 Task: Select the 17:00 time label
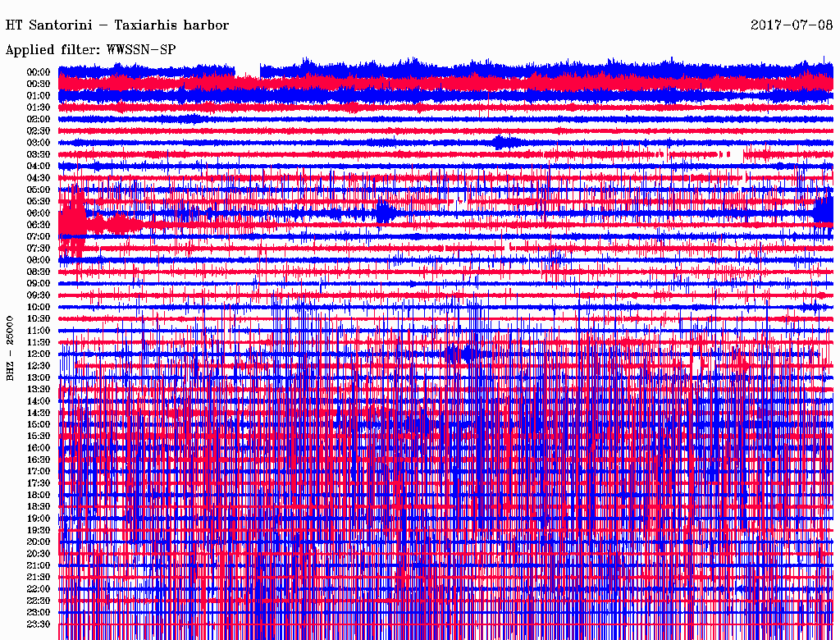(x=39, y=472)
